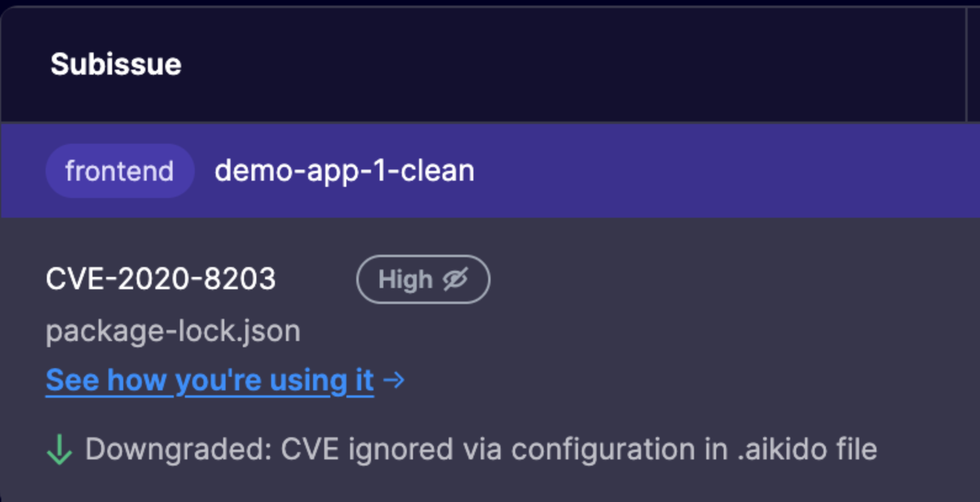Click the frontend tag on demo-app-1-clean
Screen dimensions: 980x502
pyautogui.click(x=119, y=170)
